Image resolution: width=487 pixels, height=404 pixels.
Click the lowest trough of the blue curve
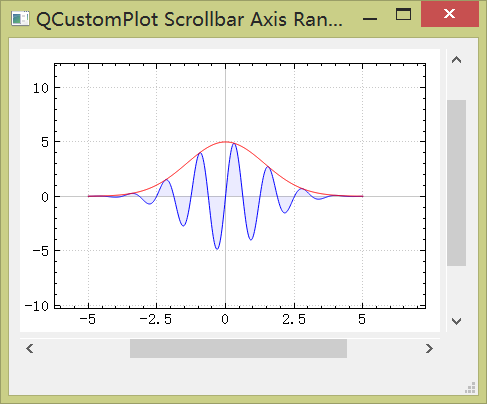coord(217,249)
